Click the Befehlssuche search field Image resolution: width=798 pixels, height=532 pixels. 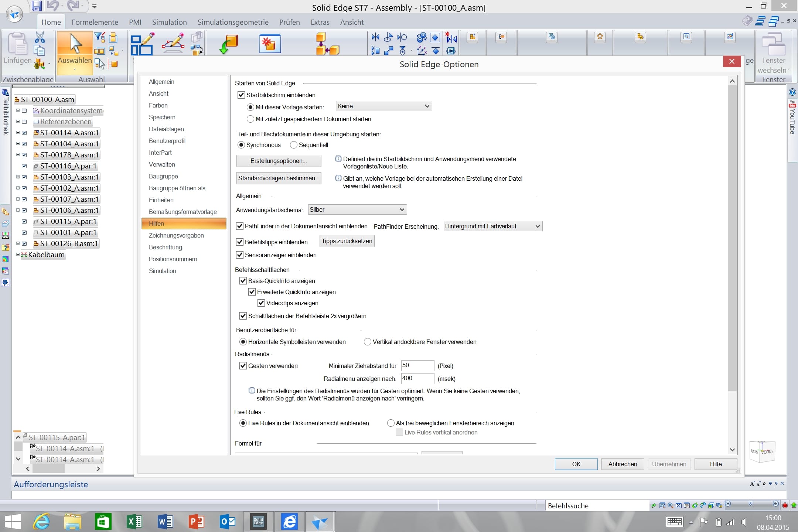click(x=597, y=506)
